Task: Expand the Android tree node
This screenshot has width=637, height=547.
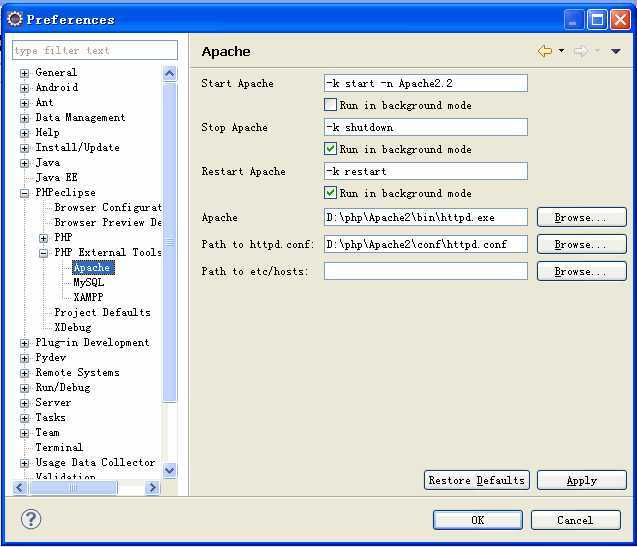Action: click(x=24, y=88)
